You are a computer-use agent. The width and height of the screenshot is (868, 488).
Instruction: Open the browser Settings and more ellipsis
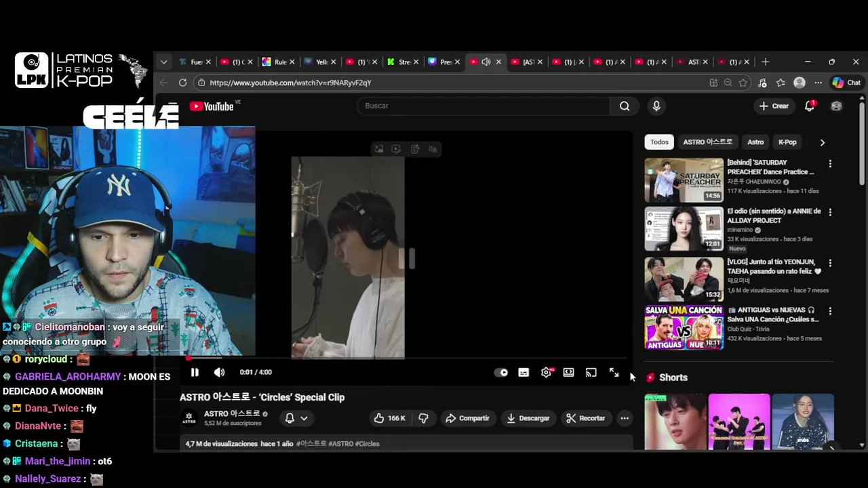tap(818, 83)
